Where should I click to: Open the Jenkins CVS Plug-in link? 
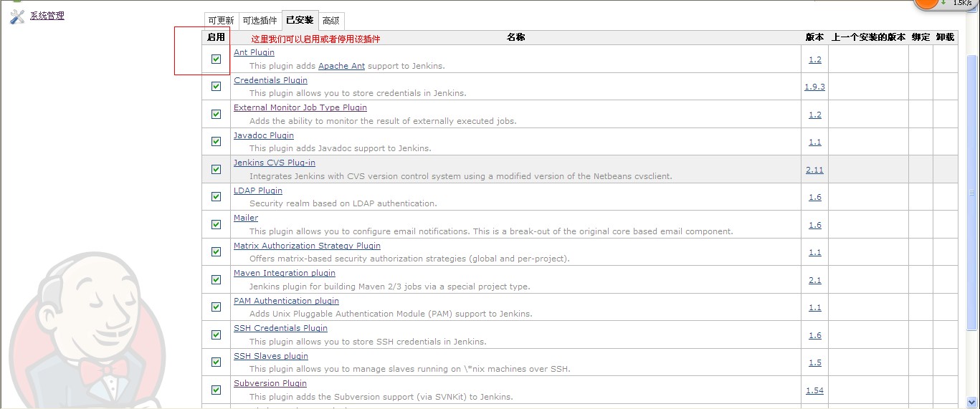pos(275,163)
